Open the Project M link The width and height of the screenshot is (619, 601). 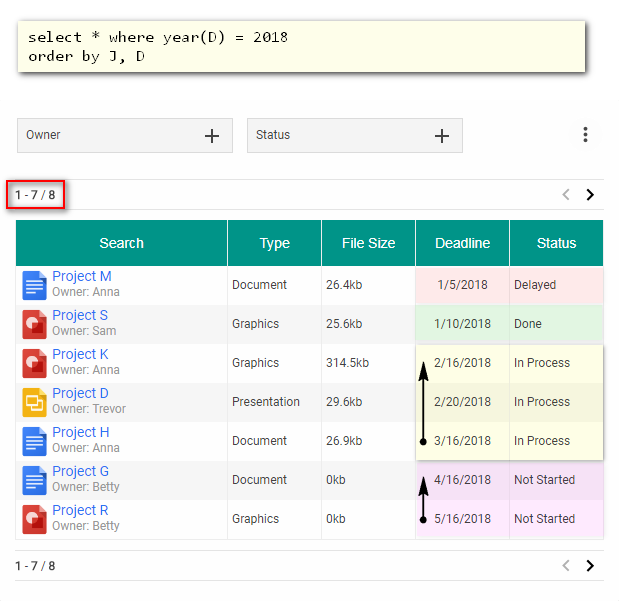82,277
